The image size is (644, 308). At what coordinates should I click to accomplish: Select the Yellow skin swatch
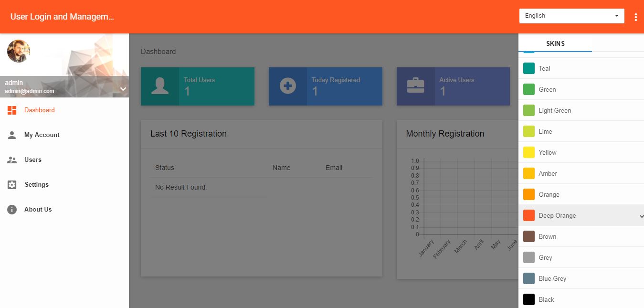point(529,152)
